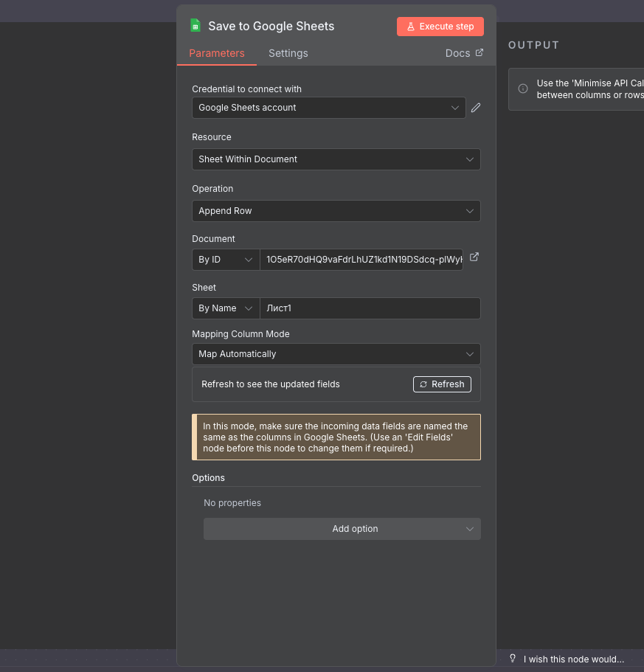Open the Append Row operation dropdown
This screenshot has height=672, width=644.
click(336, 211)
